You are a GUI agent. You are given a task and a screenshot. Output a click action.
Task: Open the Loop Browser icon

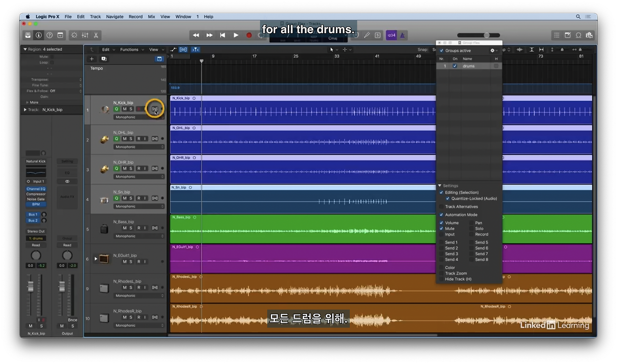click(578, 35)
